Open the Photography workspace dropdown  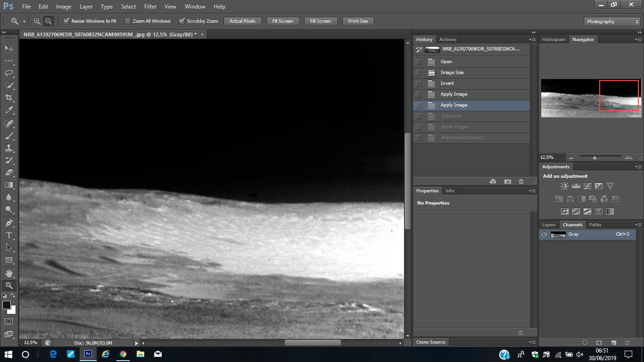(612, 22)
